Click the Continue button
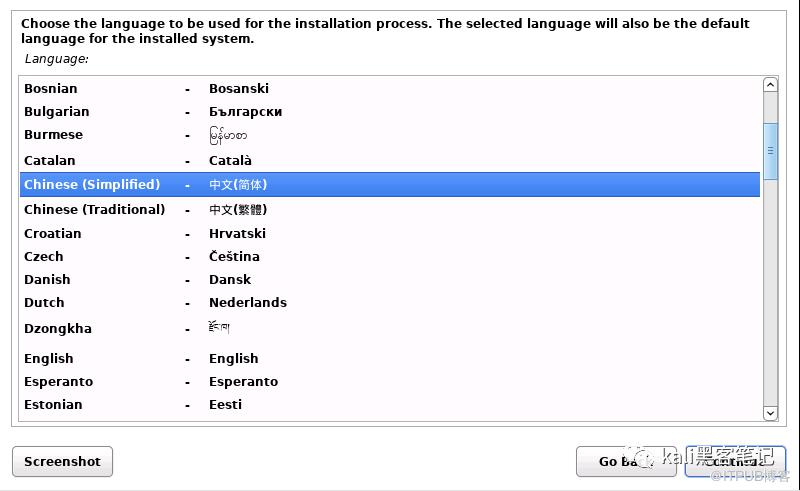Image resolution: width=800 pixels, height=491 pixels. [x=735, y=461]
